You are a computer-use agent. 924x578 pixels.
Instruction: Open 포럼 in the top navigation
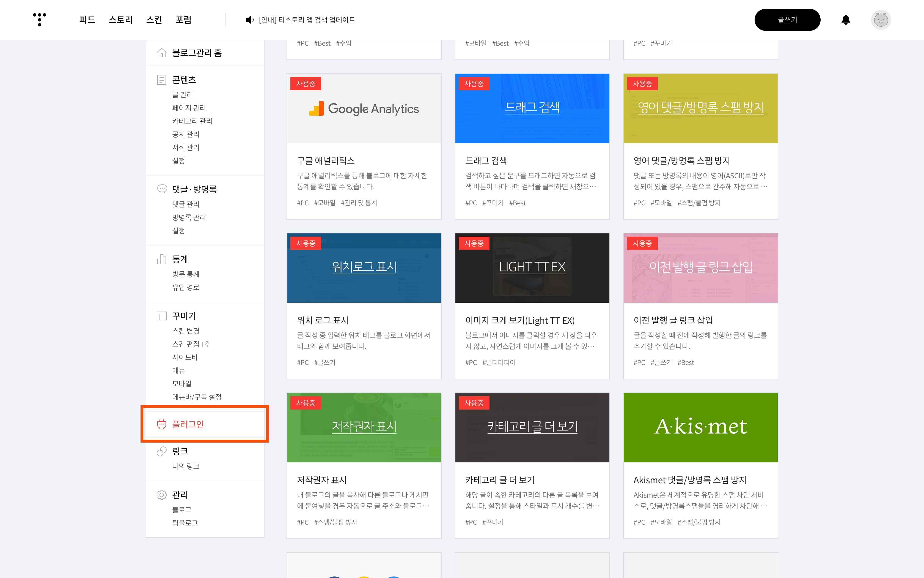183,20
